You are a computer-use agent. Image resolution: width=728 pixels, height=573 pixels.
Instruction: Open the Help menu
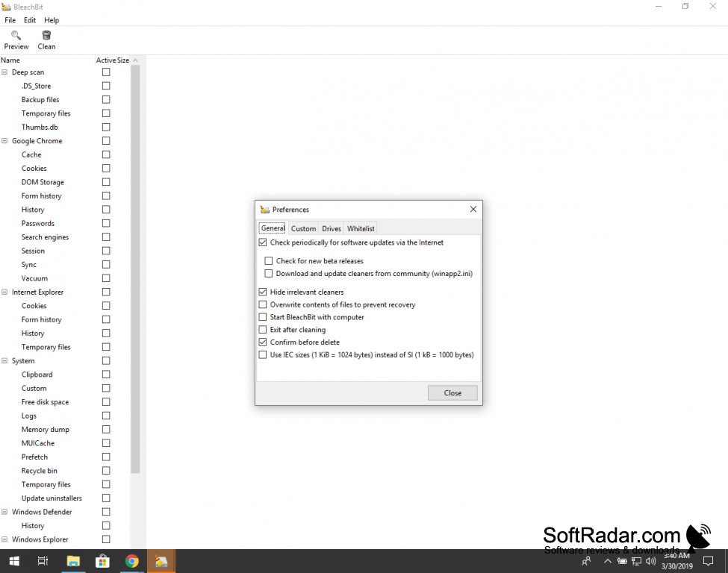tap(52, 20)
